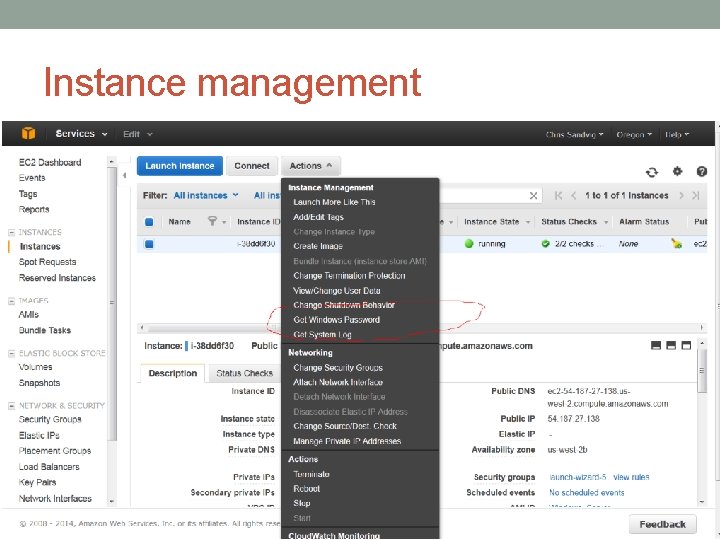Collapse the NETWORK & SECURITY section
This screenshot has width=720, height=540.
(x=11, y=406)
